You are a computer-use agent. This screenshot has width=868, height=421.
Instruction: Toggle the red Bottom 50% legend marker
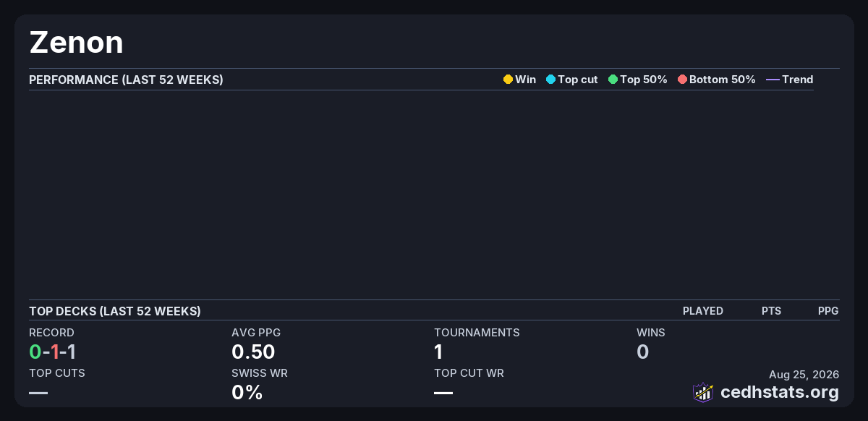coord(682,80)
